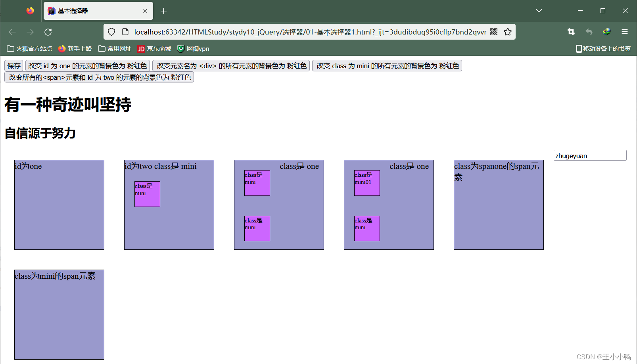The height and width of the screenshot is (364, 637).
Task: Click the 保存 button
Action: tap(13, 65)
